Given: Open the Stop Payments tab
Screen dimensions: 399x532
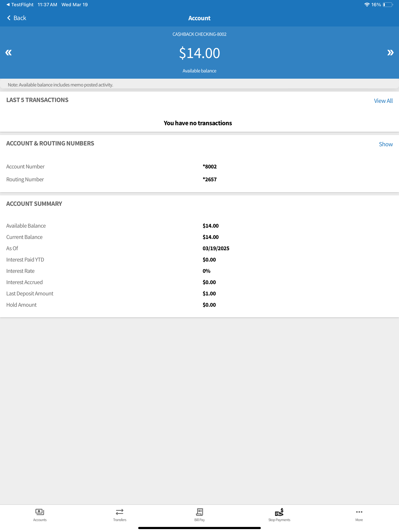Looking at the screenshot, I should pyautogui.click(x=279, y=515).
